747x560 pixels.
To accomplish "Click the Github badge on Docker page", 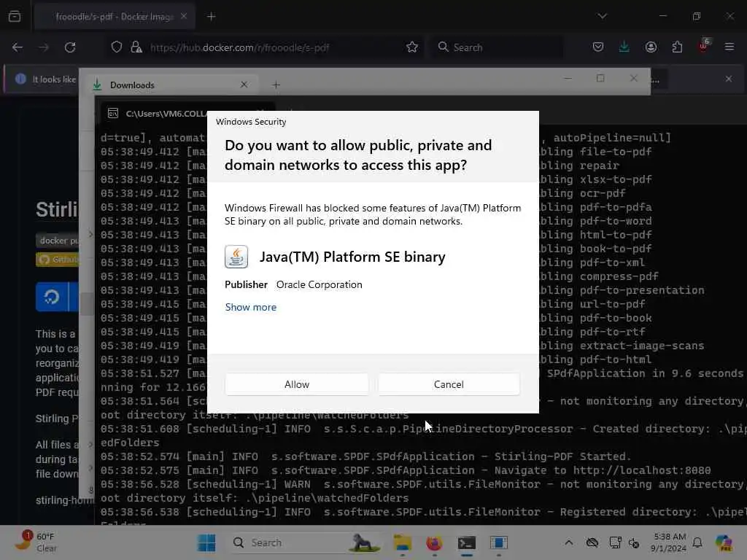I will tap(57, 260).
